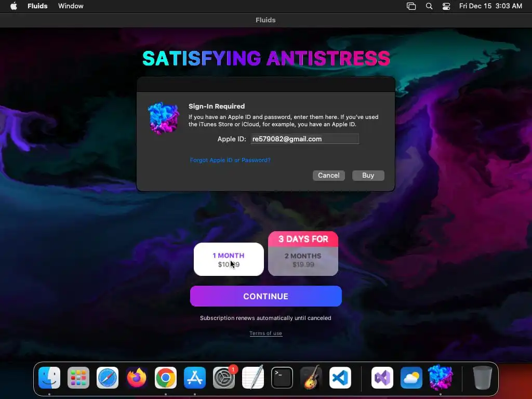This screenshot has height=399, width=532.
Task: Click the Sign-In Required heading
Action: 217,106
